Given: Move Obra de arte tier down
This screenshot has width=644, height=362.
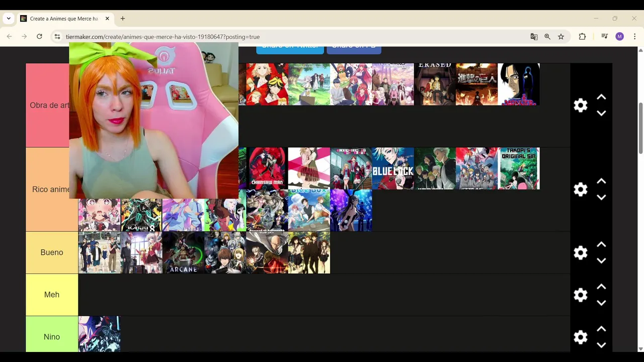Looking at the screenshot, I should pos(601,113).
